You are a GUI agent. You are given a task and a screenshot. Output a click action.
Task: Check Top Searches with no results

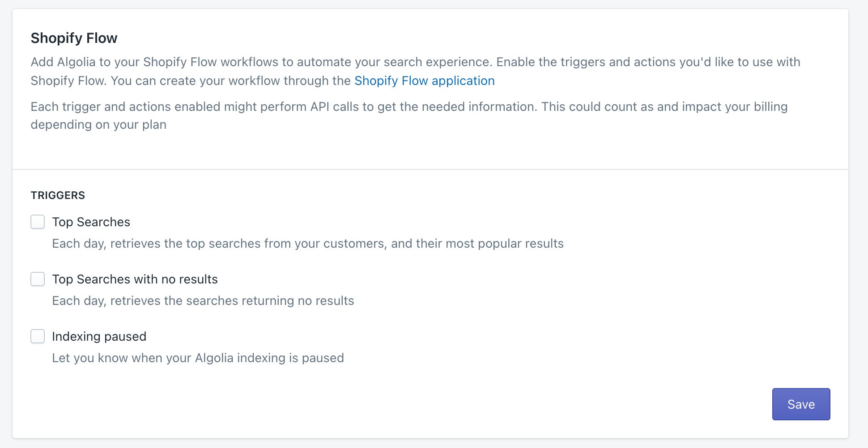point(38,279)
